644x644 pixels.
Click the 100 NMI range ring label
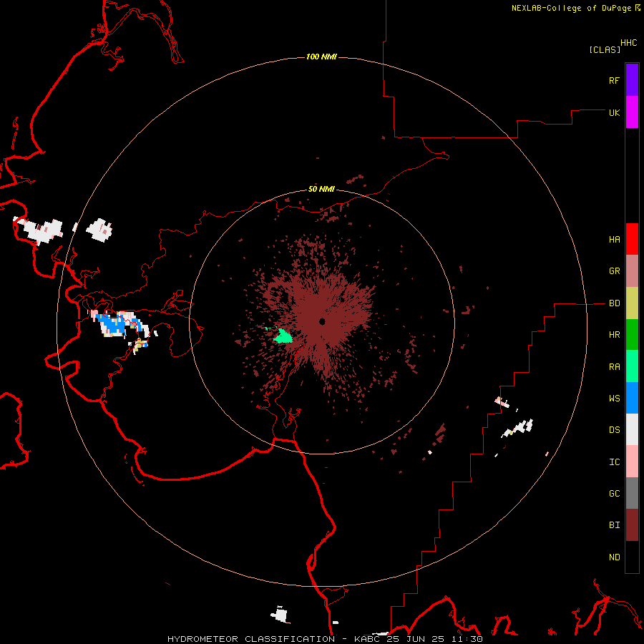[321, 57]
